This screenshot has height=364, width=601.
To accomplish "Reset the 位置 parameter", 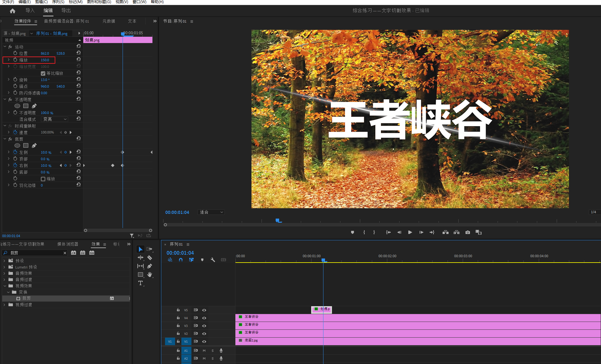I will coord(79,53).
